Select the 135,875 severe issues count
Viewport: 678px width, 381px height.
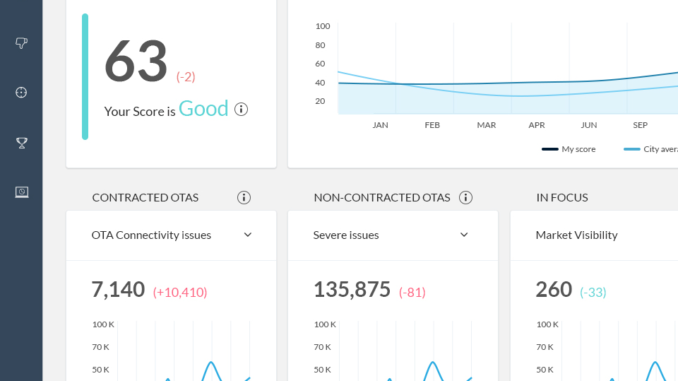tap(352, 289)
